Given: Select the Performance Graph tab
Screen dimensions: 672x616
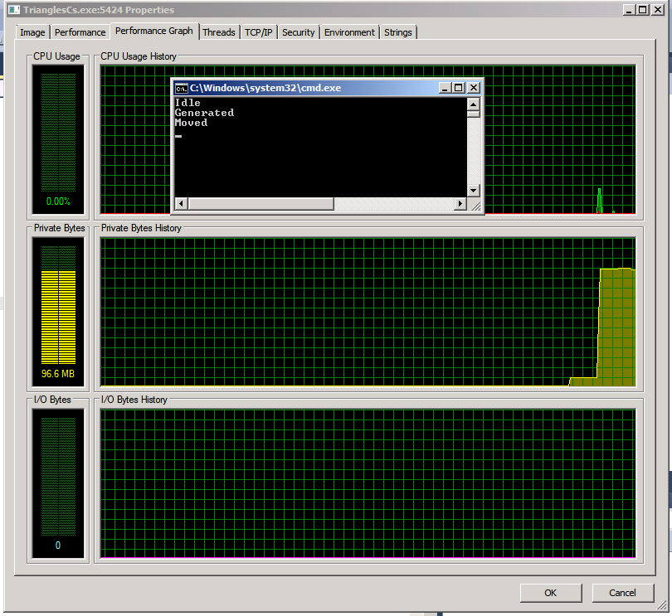Looking at the screenshot, I should [x=154, y=31].
